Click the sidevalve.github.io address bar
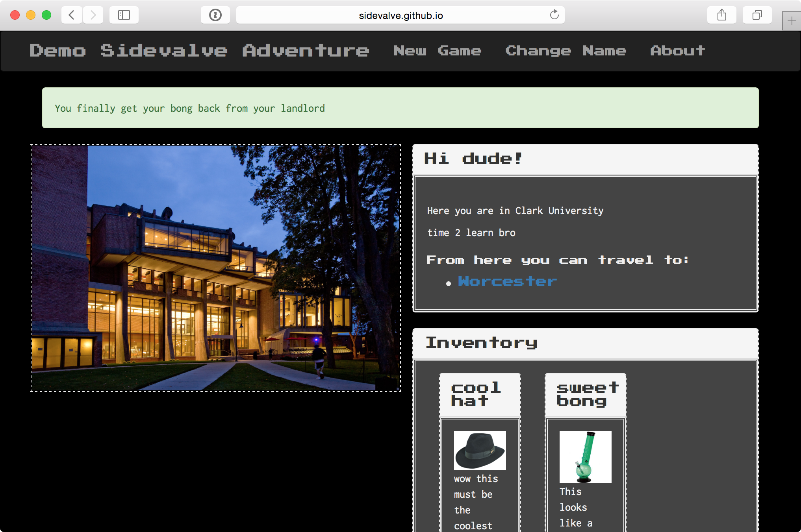The image size is (801, 532). point(400,15)
